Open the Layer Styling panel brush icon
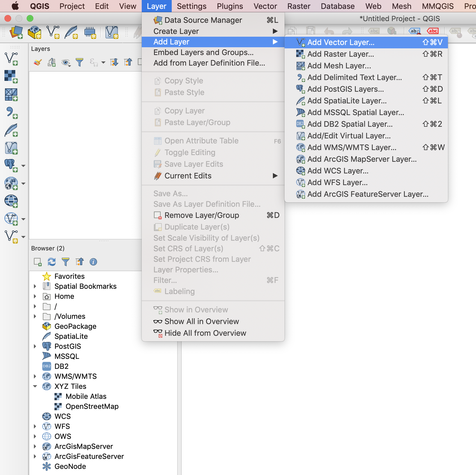Image resolution: width=476 pixels, height=475 pixels. (38, 62)
